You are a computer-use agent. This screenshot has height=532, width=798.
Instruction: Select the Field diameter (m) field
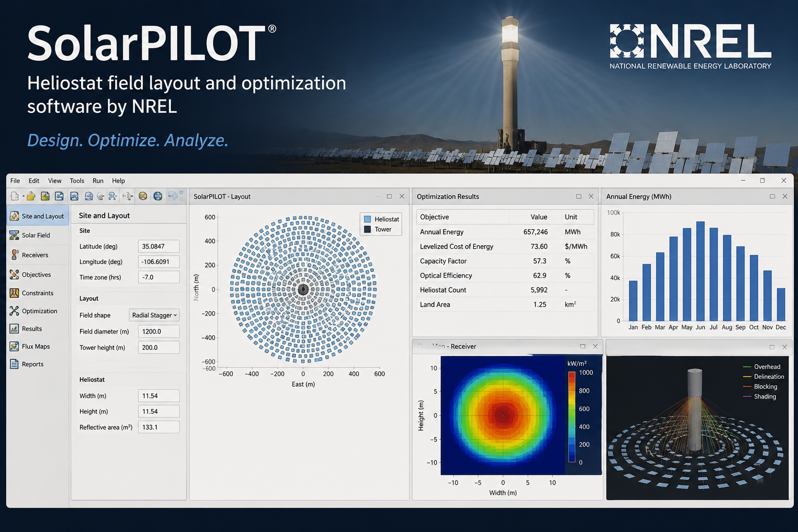point(158,331)
